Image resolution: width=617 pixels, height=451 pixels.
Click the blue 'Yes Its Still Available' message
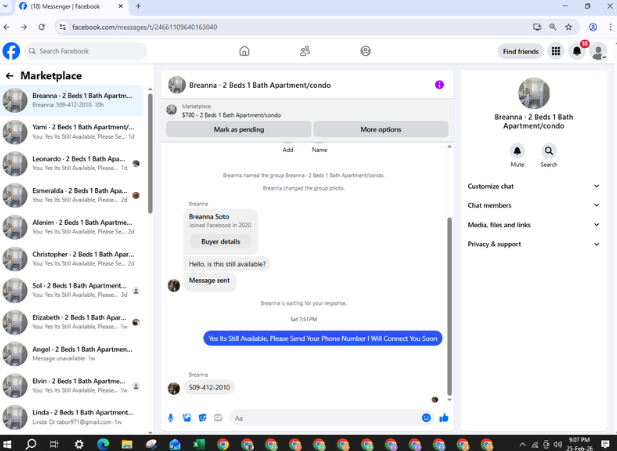click(323, 338)
